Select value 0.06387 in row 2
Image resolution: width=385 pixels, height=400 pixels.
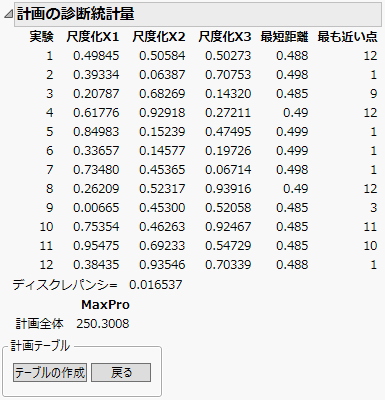pyautogui.click(x=162, y=75)
